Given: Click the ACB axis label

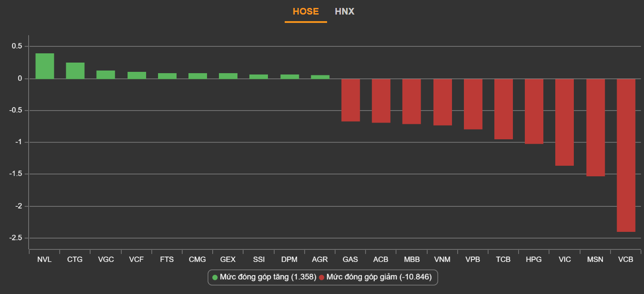Looking at the screenshot, I should [381, 260].
